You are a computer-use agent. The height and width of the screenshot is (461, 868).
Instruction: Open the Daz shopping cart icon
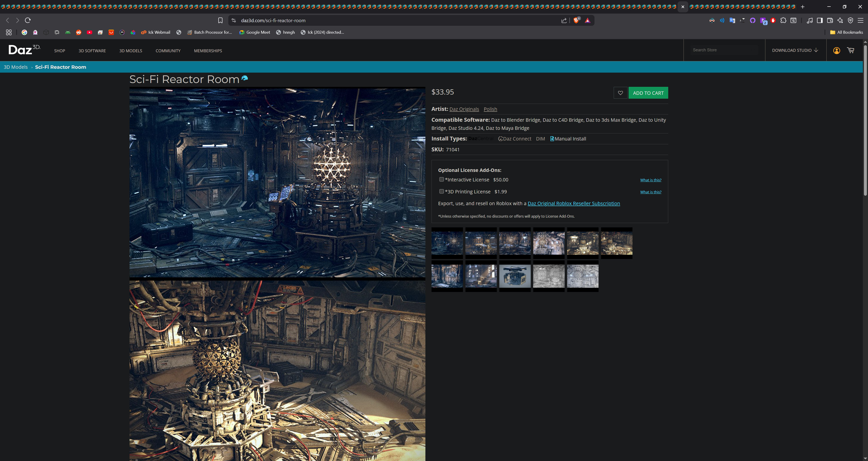[851, 50]
